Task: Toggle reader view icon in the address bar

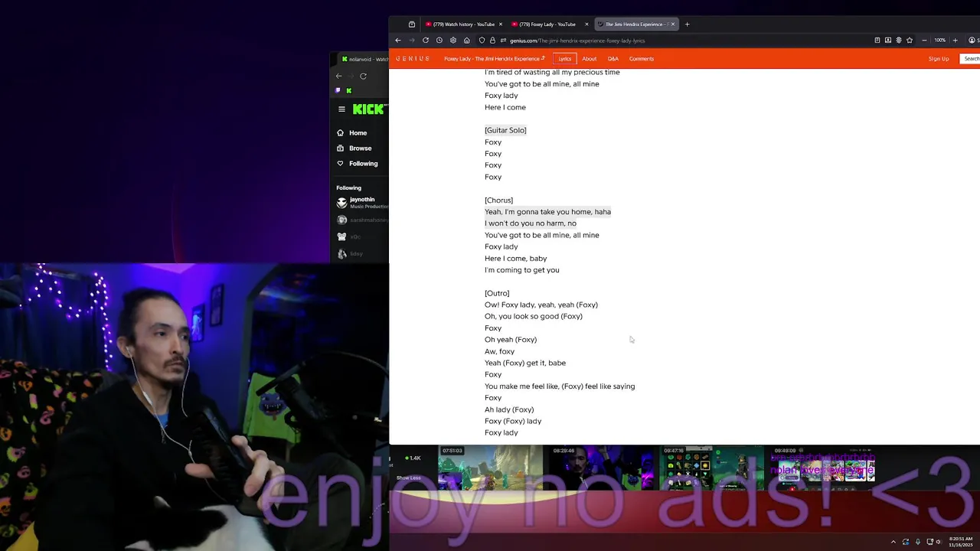Action: [877, 41]
